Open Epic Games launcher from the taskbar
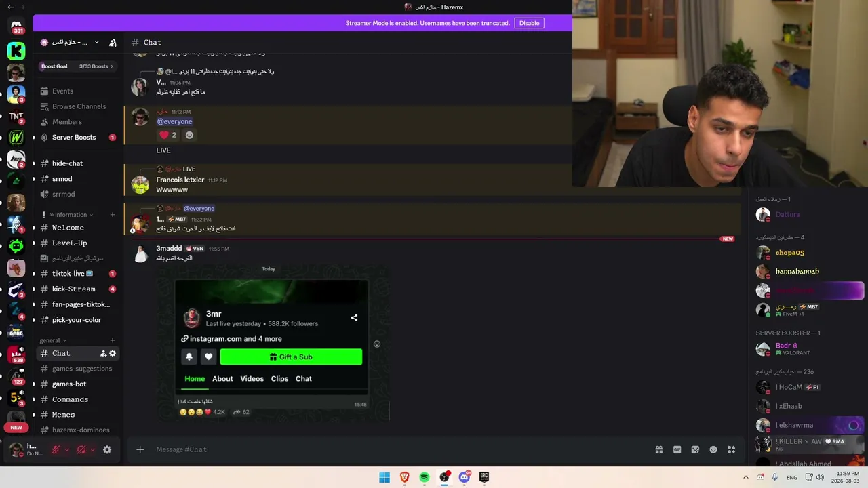This screenshot has width=868, height=488. 484,477
